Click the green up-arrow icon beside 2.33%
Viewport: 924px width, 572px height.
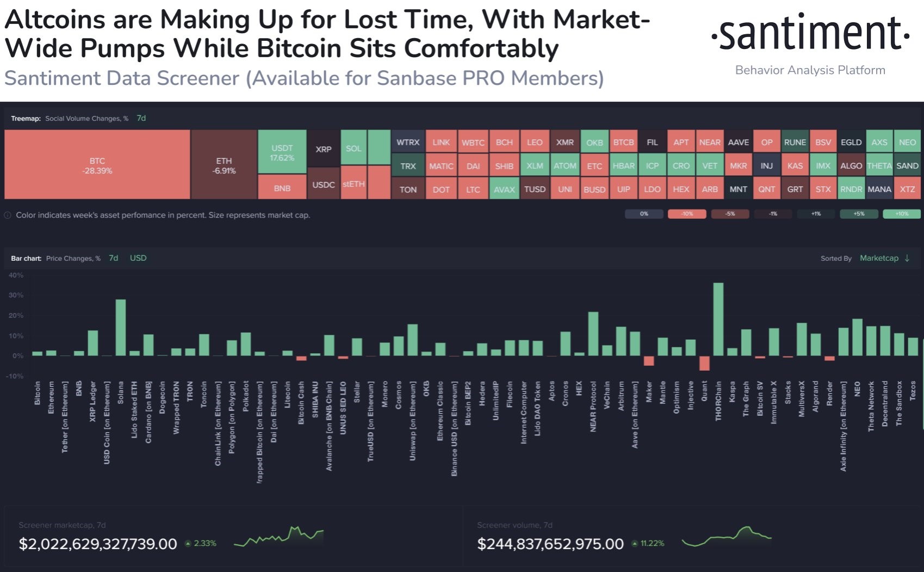tap(188, 543)
